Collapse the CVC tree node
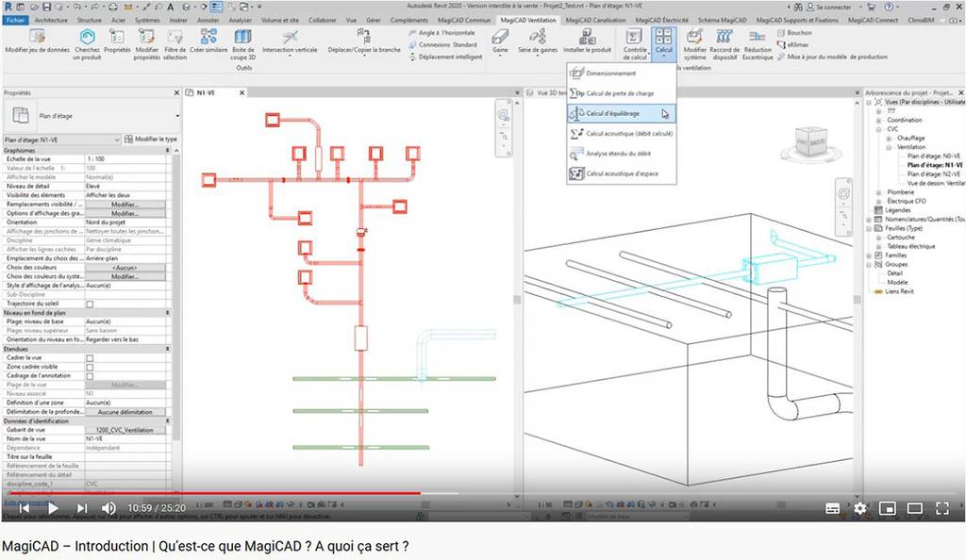The image size is (966, 560). point(878,129)
